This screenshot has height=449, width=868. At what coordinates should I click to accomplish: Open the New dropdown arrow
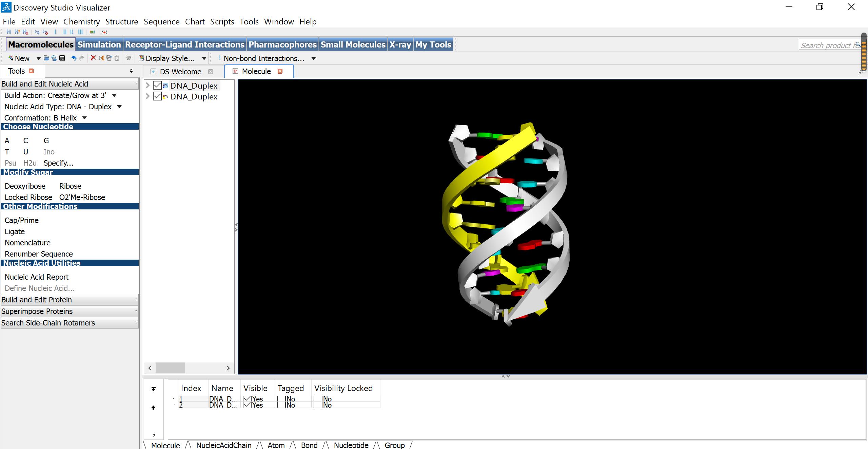[38, 58]
